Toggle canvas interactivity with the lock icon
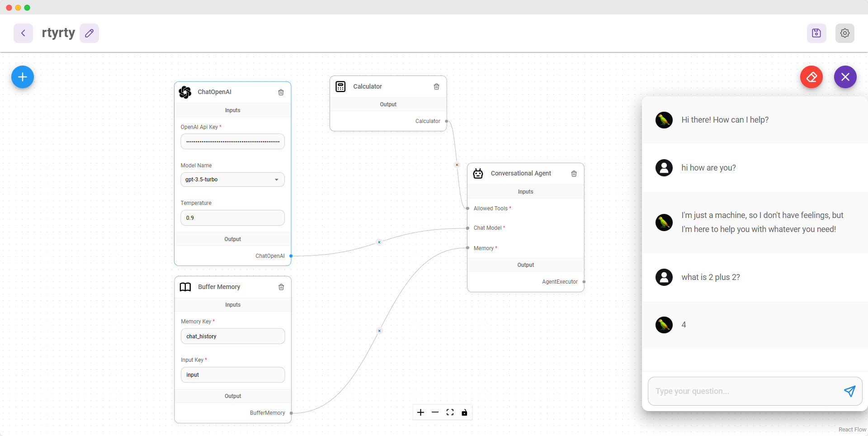This screenshot has height=436, width=868. (x=465, y=412)
